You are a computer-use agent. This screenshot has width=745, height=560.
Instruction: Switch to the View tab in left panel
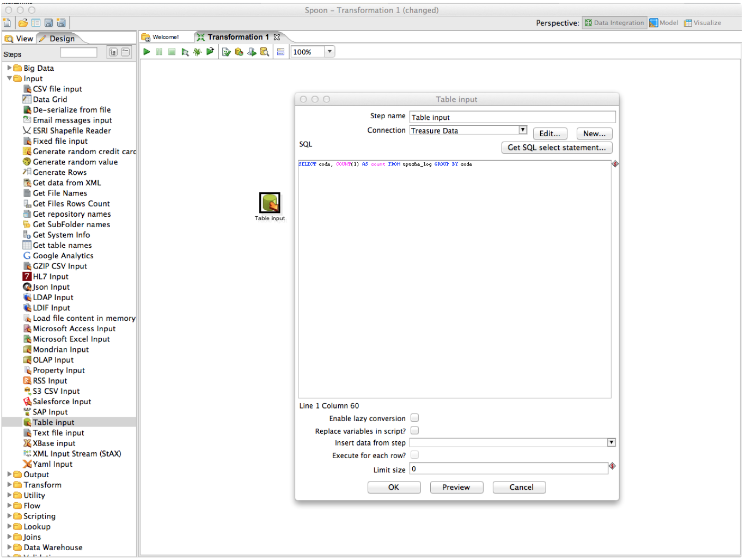[20, 39]
